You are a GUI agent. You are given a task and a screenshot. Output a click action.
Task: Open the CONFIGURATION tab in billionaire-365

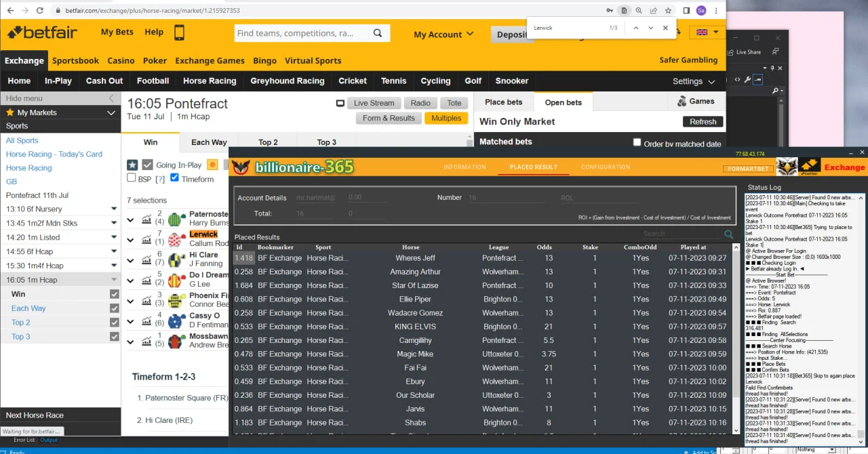(x=605, y=167)
